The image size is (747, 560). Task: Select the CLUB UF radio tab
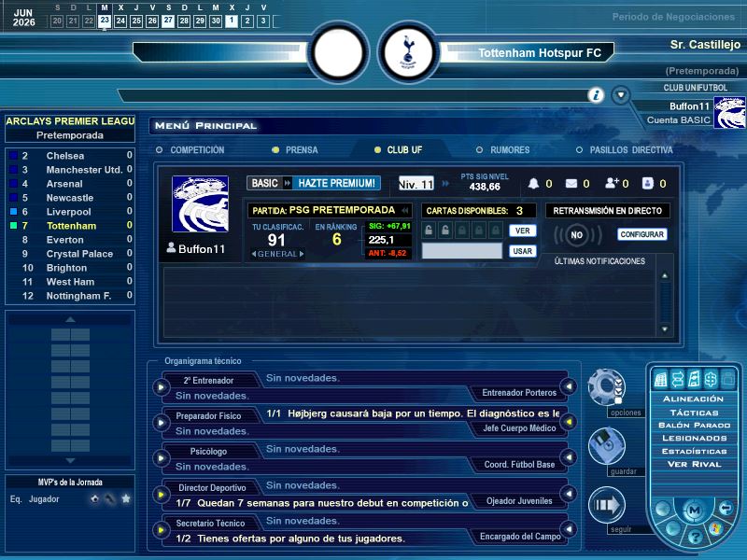point(398,150)
